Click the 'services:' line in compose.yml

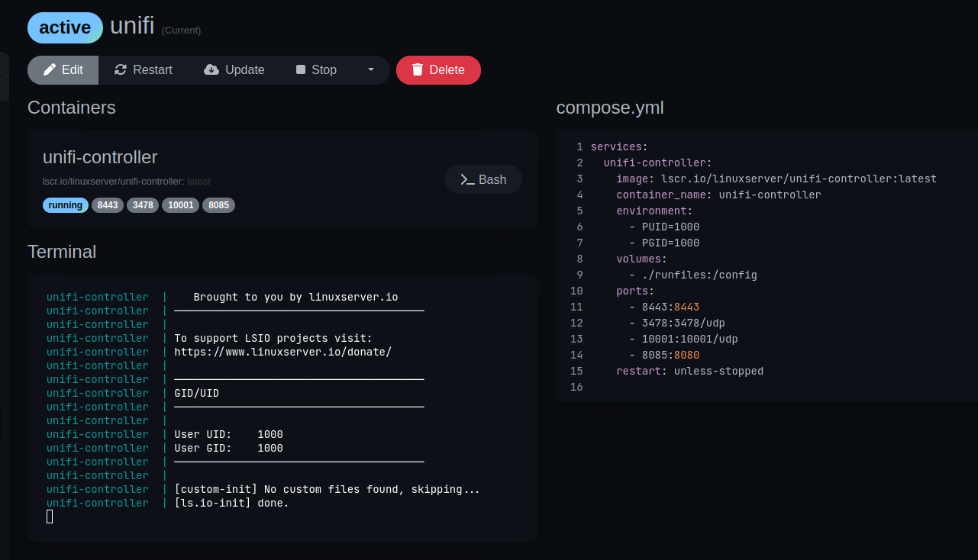619,146
